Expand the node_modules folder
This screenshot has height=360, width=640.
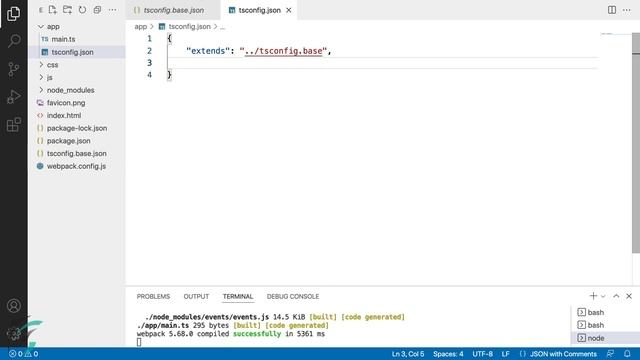[77, 90]
